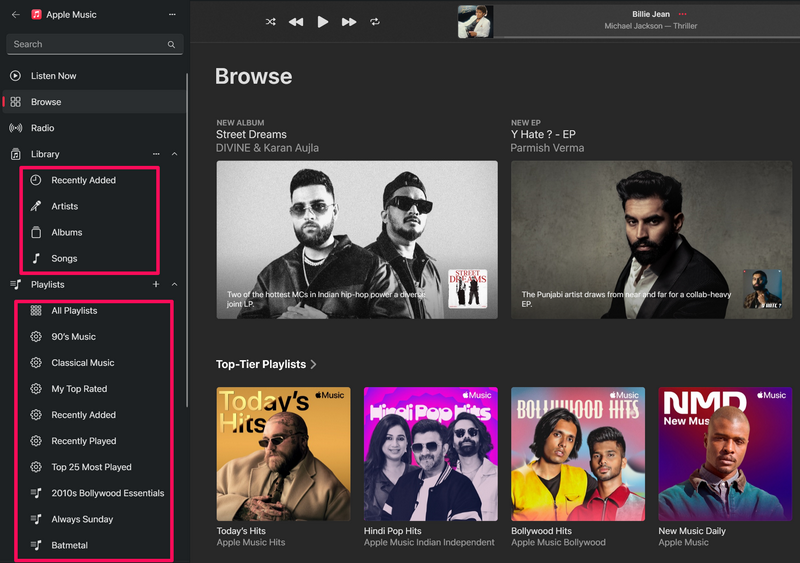
Task: Click the back arrow in title bar
Action: coord(15,15)
